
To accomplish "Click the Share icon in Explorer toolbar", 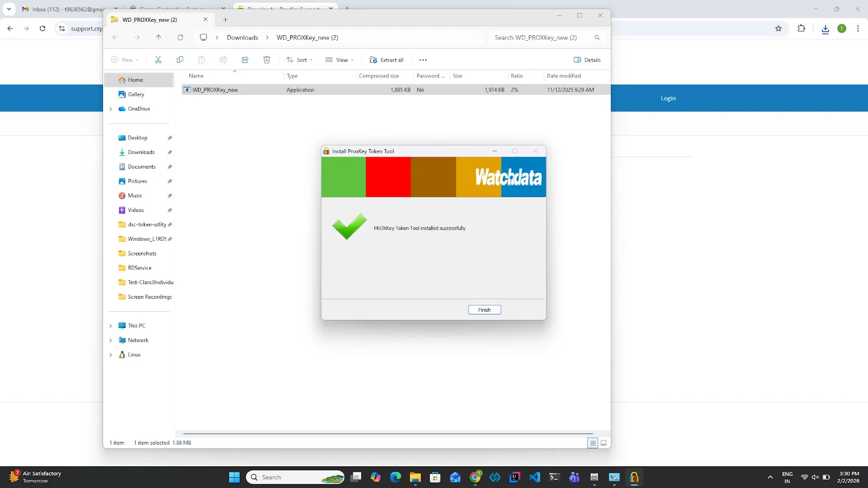I will click(x=245, y=60).
